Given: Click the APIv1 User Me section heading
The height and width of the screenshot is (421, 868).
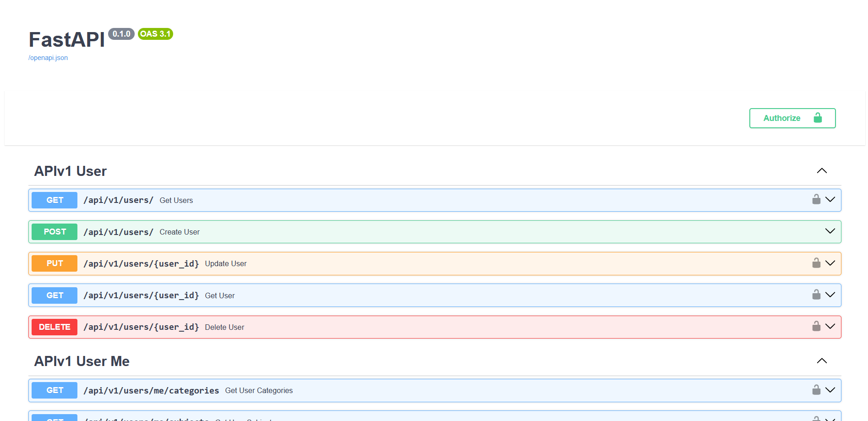Looking at the screenshot, I should (x=82, y=361).
